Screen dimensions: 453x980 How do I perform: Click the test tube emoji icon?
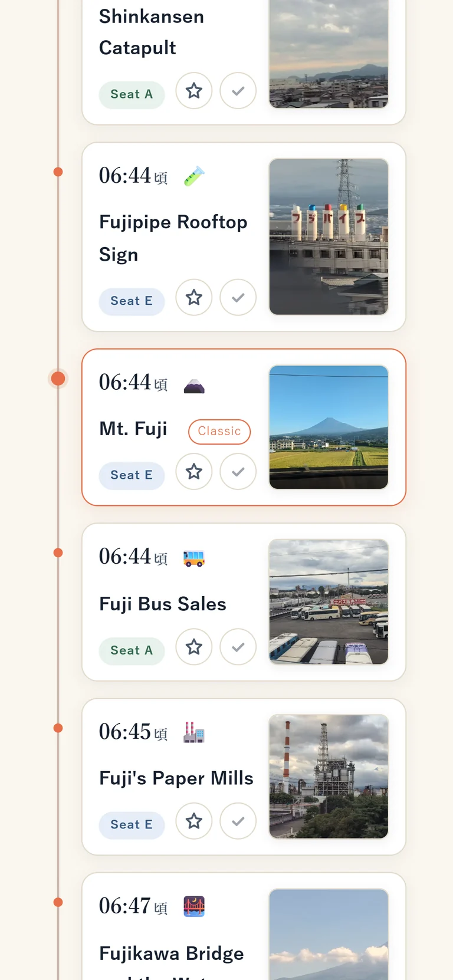pos(194,176)
